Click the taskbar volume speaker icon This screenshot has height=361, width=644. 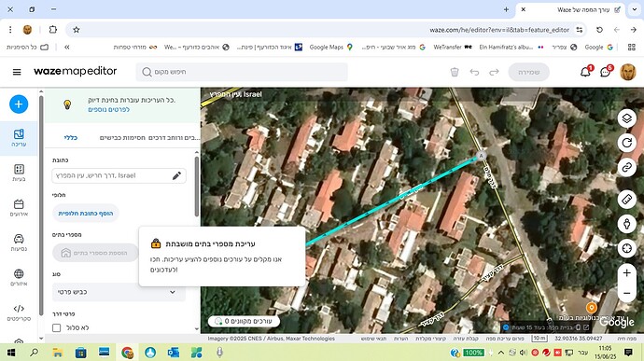pos(524,353)
